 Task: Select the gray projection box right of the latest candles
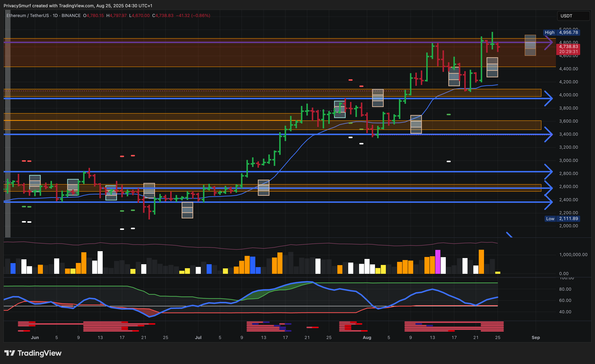click(530, 45)
